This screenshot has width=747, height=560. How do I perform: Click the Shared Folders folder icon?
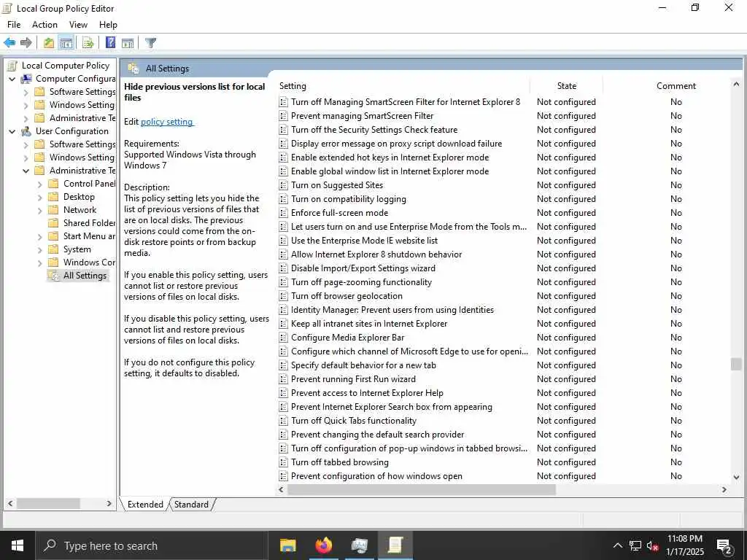click(54, 223)
